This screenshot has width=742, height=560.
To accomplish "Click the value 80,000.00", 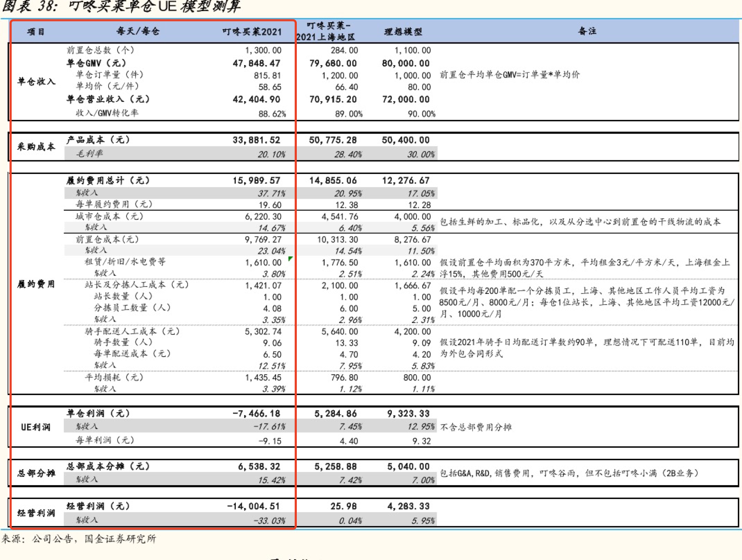I will (406, 63).
